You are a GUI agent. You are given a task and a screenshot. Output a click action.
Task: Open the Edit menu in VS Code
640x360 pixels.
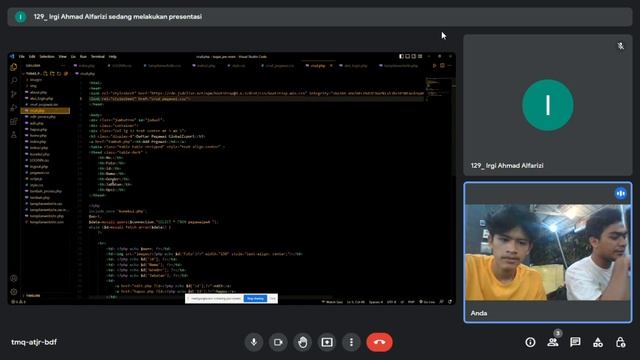pyautogui.click(x=32, y=57)
